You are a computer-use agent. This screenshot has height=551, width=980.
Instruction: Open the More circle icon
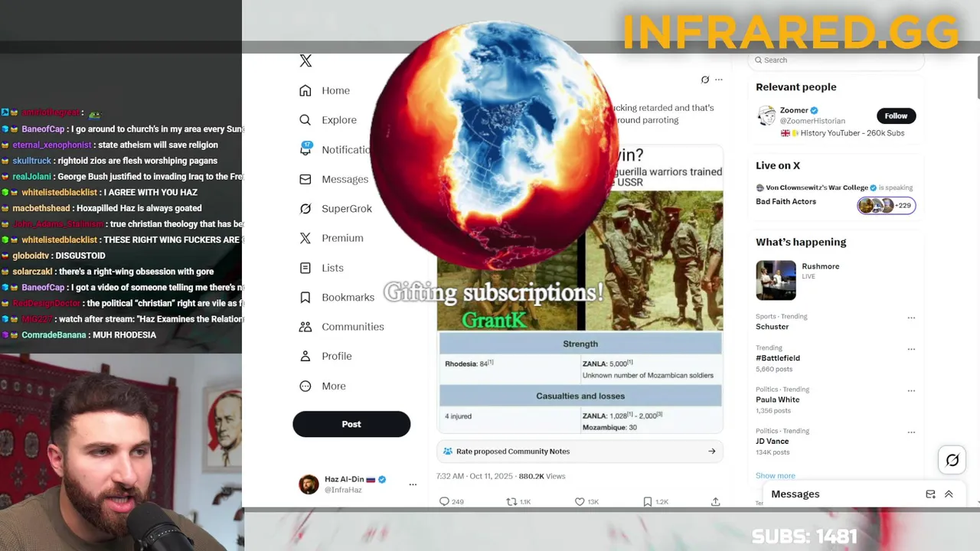coord(305,386)
